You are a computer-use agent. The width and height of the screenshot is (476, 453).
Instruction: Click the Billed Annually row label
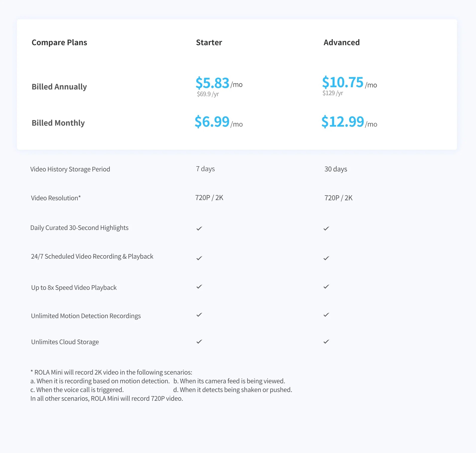coord(59,87)
